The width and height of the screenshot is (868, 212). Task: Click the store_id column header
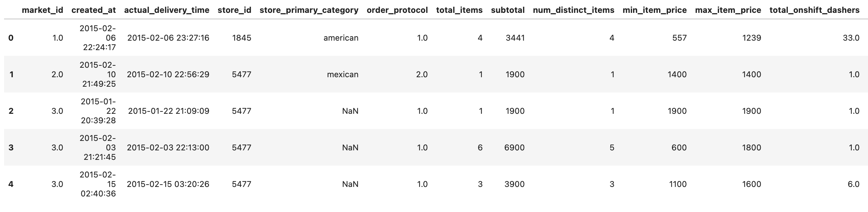235,10
